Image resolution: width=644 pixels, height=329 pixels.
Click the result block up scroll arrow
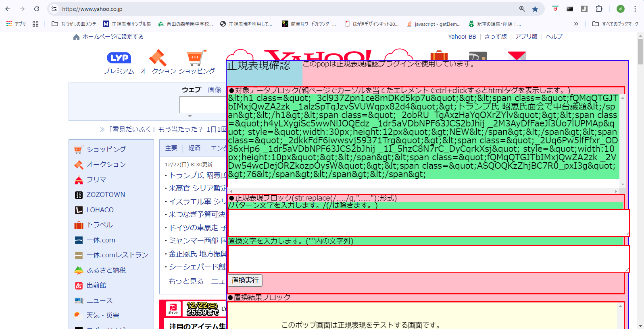tap(621, 306)
